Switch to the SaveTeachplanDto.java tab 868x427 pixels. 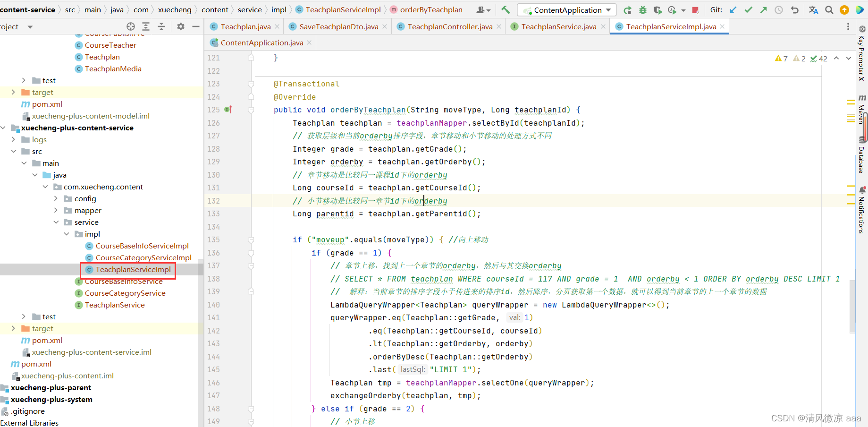339,27
